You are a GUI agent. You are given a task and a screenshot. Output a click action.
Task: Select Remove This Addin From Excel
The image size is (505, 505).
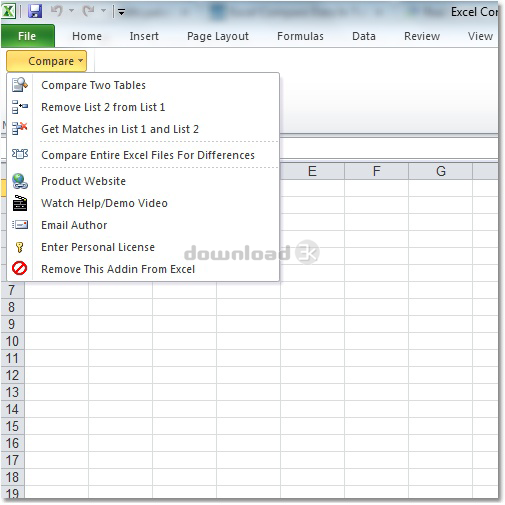(118, 269)
